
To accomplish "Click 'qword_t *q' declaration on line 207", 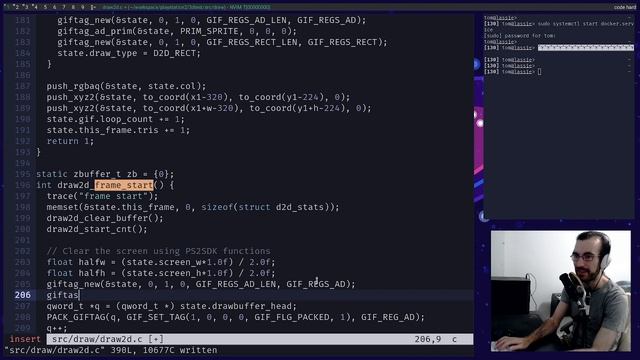I will tap(171, 306).
